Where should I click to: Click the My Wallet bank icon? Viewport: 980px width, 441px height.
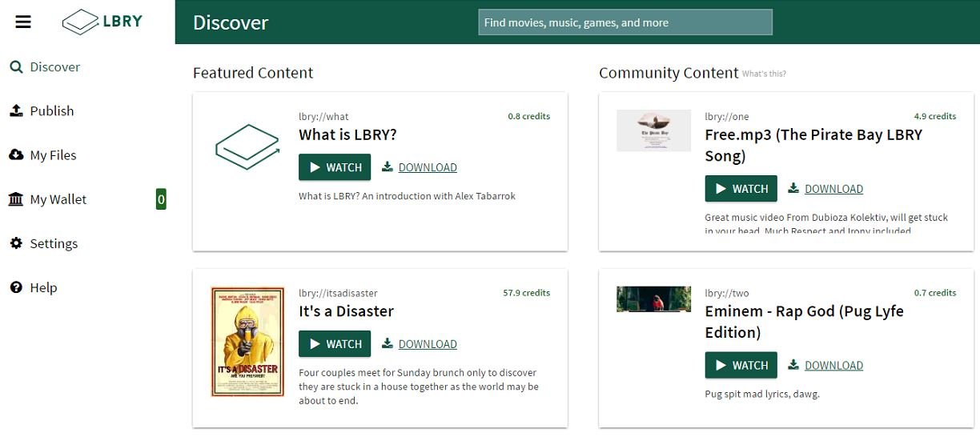coord(16,198)
